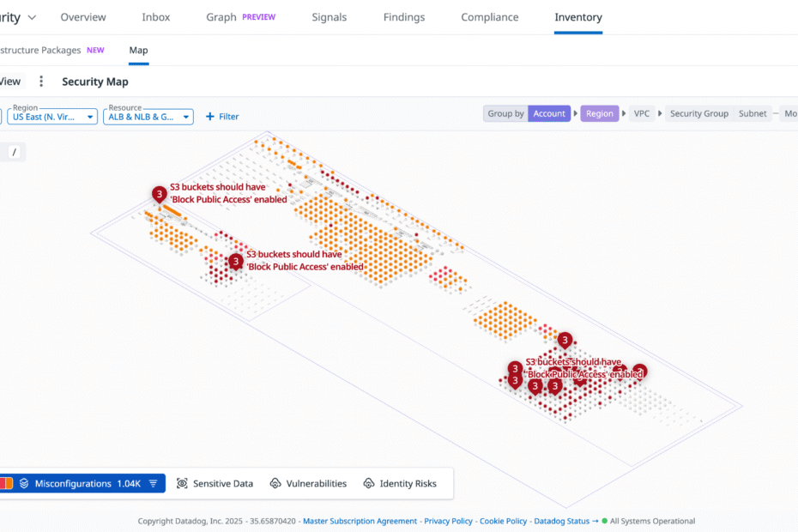Toggle Security Group grouping chip
Screen dimensions: 798x532
(698, 113)
